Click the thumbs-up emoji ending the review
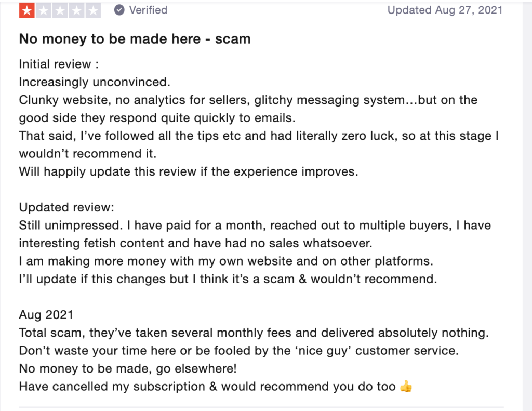 (x=406, y=386)
